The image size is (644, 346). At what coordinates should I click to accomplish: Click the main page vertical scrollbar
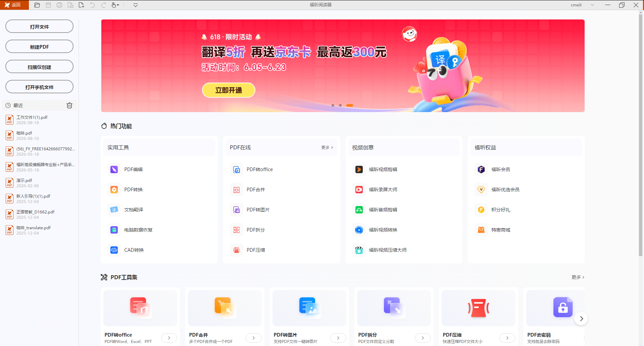coord(641,136)
